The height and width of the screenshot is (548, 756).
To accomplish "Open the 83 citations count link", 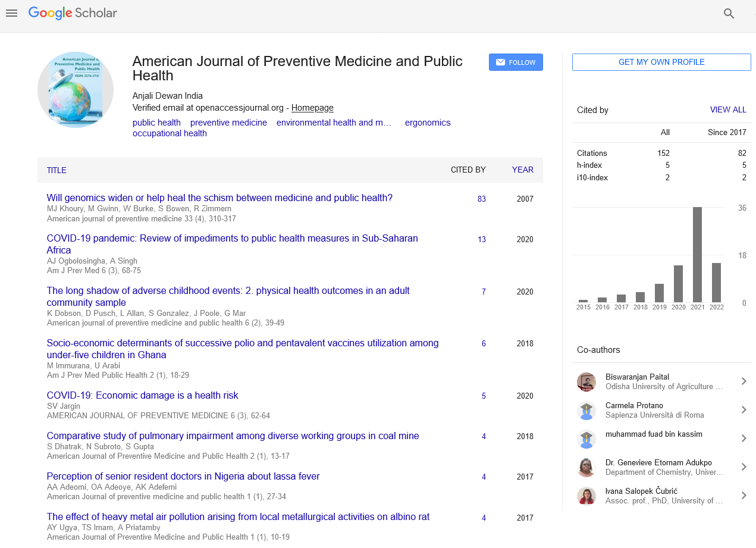I will tap(481, 199).
